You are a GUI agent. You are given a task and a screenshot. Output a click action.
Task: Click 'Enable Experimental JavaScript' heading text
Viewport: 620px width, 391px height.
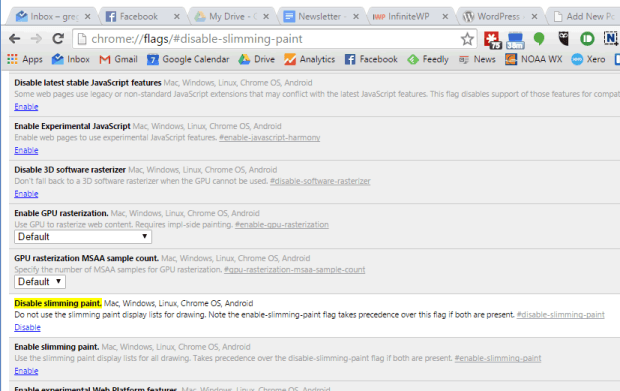point(72,126)
